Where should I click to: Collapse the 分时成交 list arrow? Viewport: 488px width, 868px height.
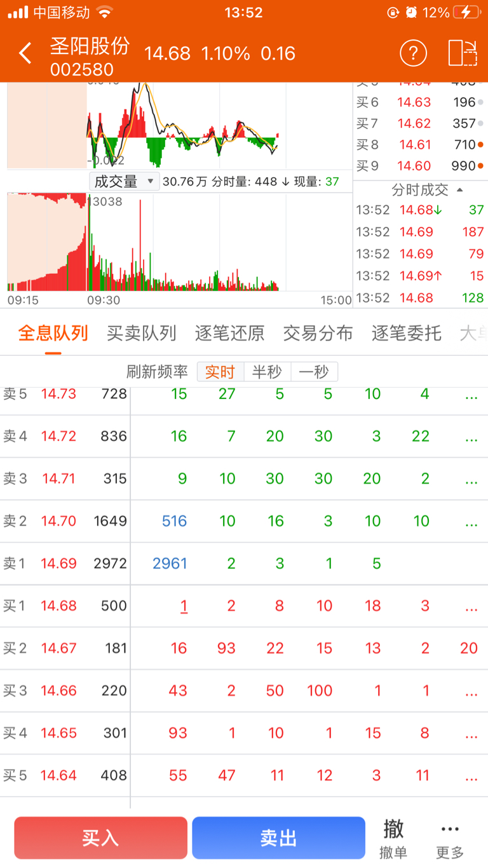[x=460, y=189]
